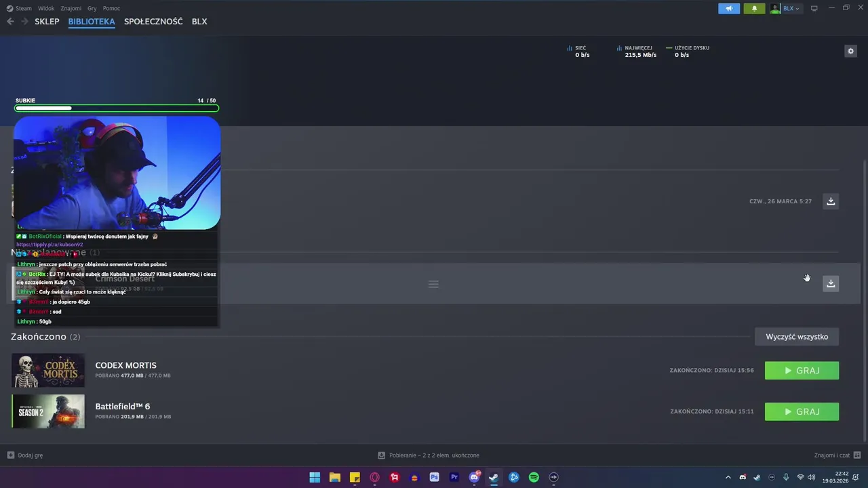Click the NAJWIĘCEJ peak speed stat
The image size is (868, 488).
pyautogui.click(x=637, y=52)
